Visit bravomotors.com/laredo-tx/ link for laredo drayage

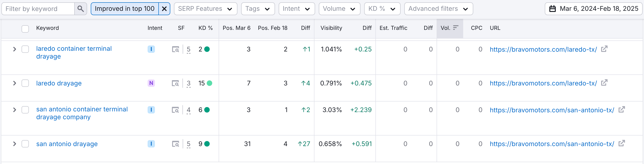point(543,83)
